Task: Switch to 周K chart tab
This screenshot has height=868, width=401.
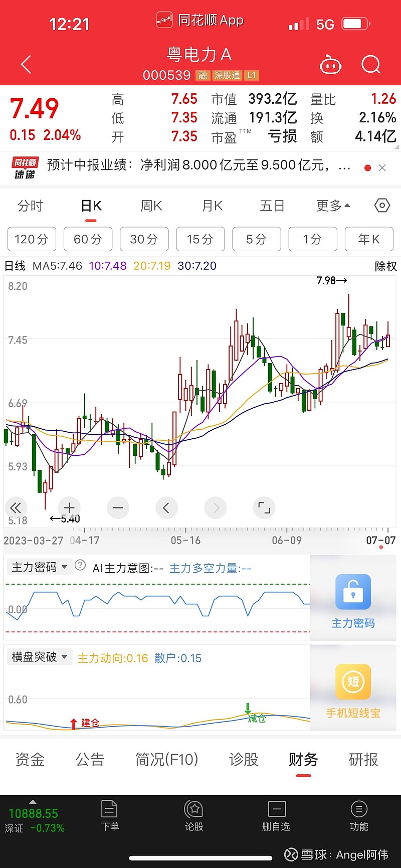Action: pos(151,206)
